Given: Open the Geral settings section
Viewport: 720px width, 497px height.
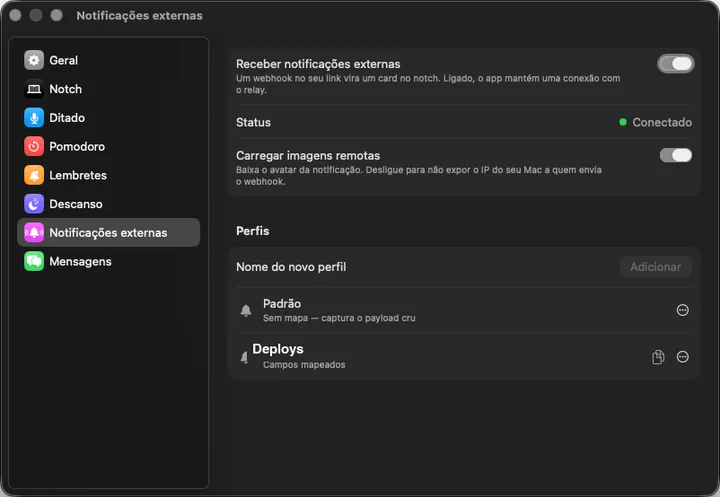Looking at the screenshot, I should click(108, 60).
